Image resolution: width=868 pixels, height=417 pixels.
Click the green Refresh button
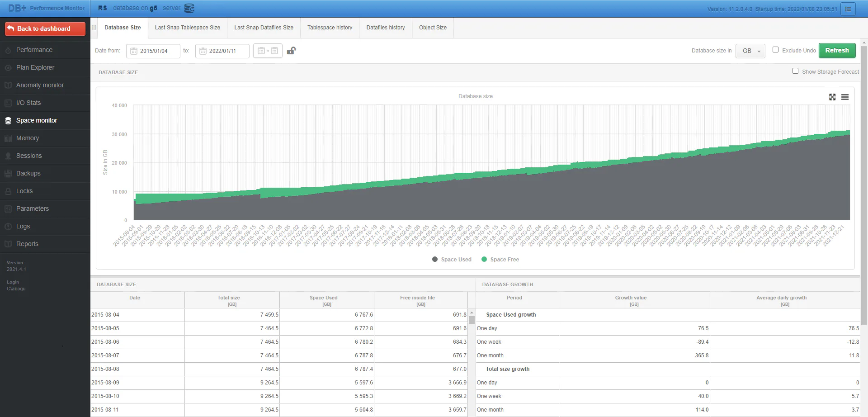(837, 50)
